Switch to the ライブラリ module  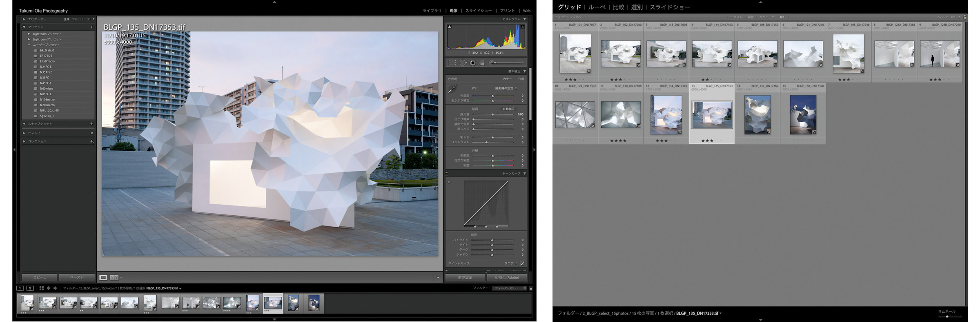pos(432,11)
